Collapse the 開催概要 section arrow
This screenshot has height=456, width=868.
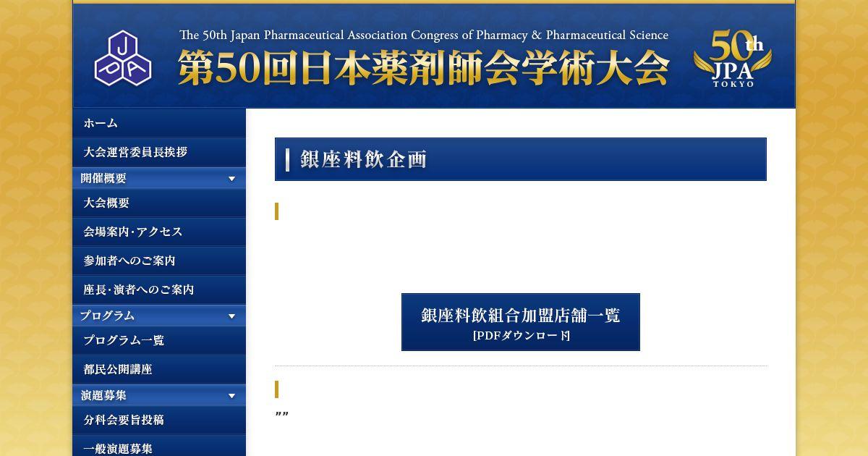231,179
